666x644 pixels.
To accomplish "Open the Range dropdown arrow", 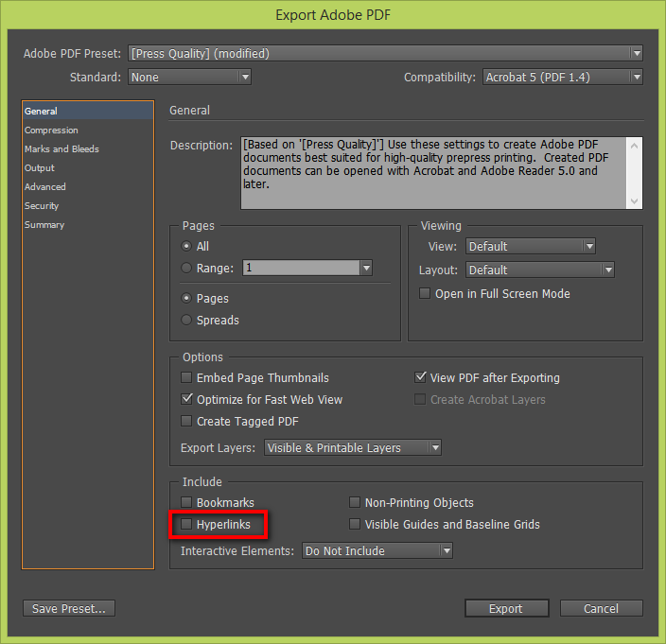I will (366, 268).
